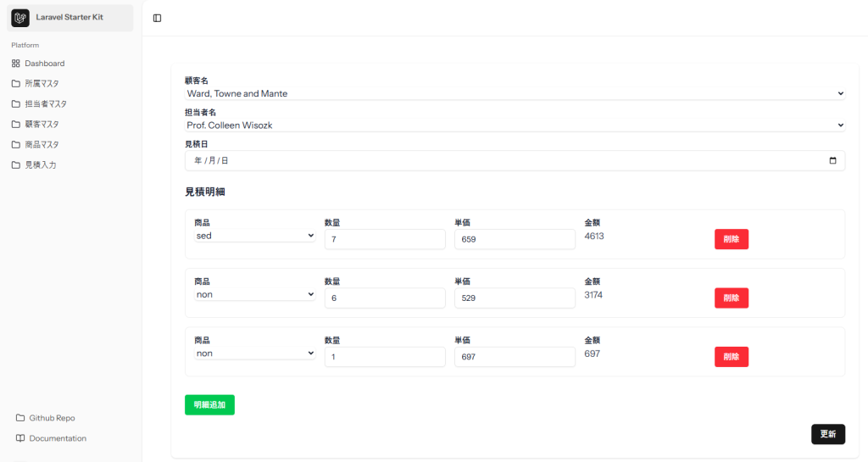Click the 数量 field containing 6
The image size is (868, 462).
(x=384, y=298)
